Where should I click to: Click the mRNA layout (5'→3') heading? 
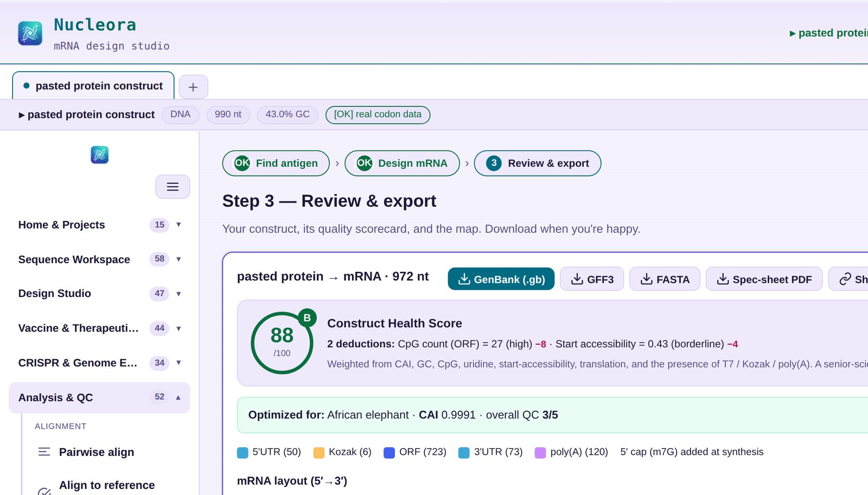[292, 481]
